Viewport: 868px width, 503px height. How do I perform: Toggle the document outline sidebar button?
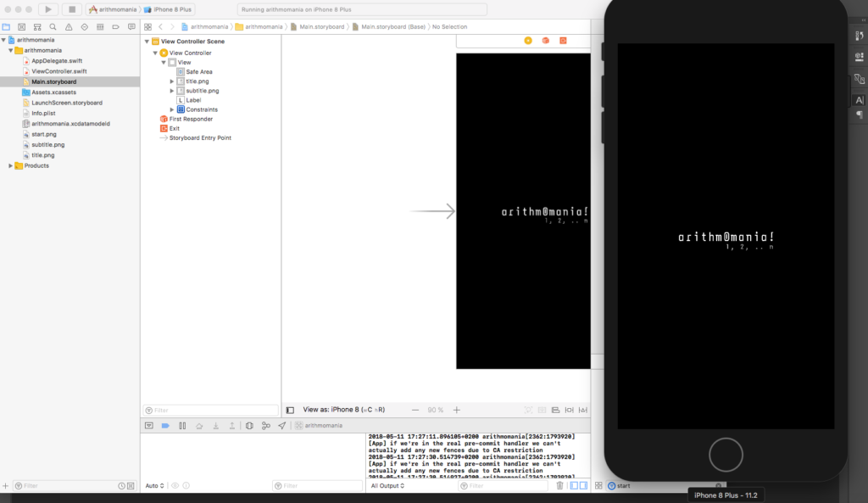click(x=290, y=410)
